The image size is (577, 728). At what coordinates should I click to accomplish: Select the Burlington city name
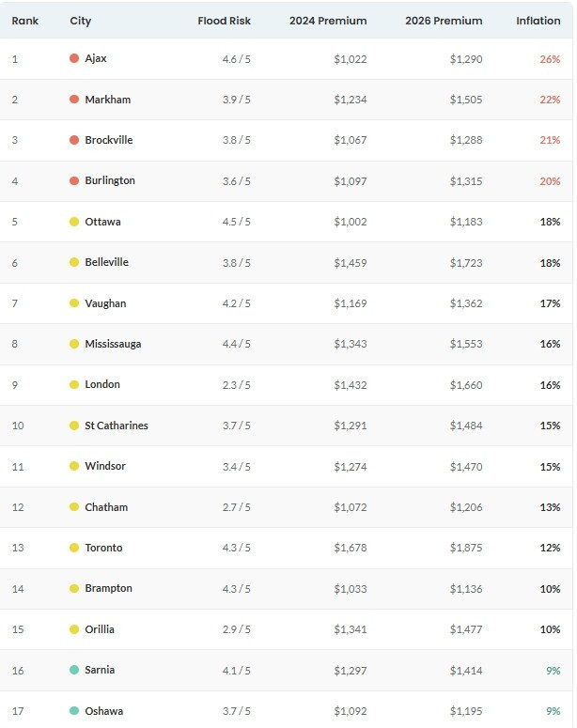[110, 180]
